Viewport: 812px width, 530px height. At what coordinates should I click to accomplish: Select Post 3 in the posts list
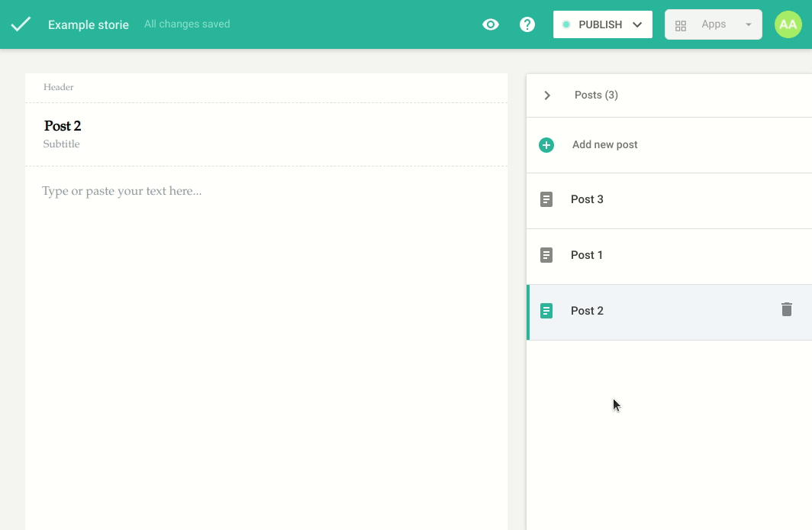(x=587, y=199)
